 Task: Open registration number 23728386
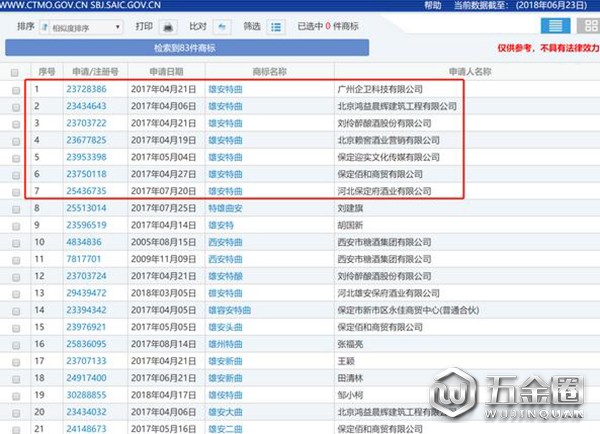point(86,89)
